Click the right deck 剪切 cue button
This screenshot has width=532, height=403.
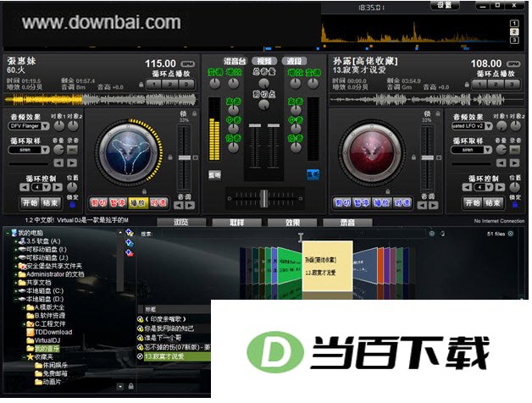(x=343, y=203)
